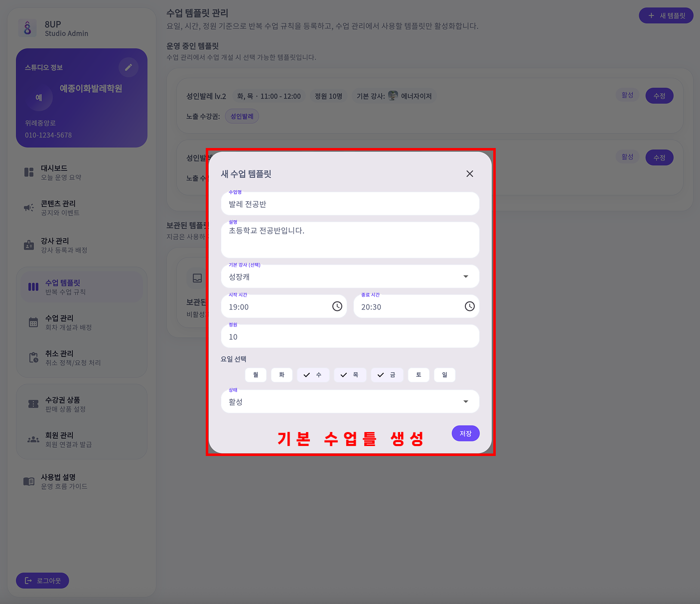
Task: Open 대시보드 menu item
Action: pos(82,172)
